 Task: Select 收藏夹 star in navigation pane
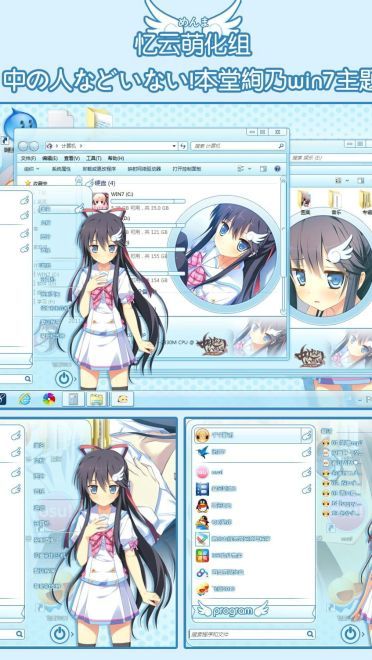click(x=28, y=183)
